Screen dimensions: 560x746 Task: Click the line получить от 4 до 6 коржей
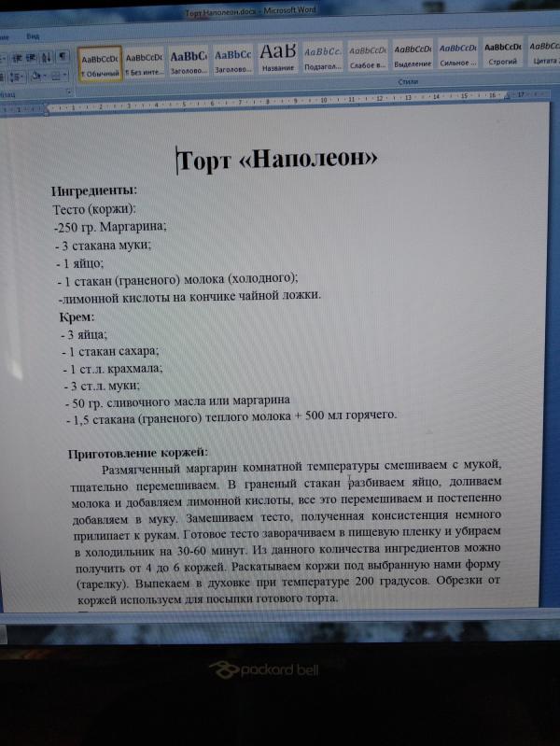[x=288, y=566]
